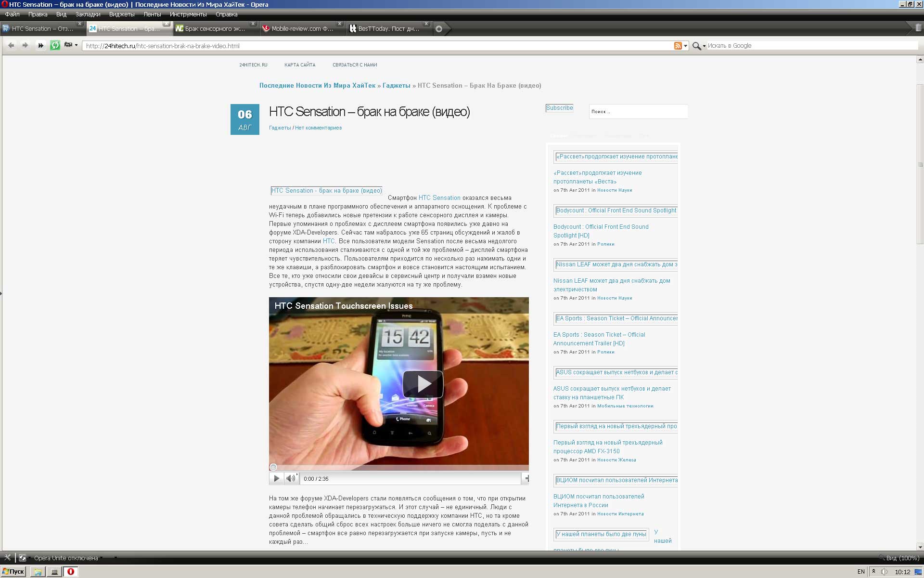This screenshot has height=578, width=924.
Task: Open the Вид menu
Action: (61, 14)
